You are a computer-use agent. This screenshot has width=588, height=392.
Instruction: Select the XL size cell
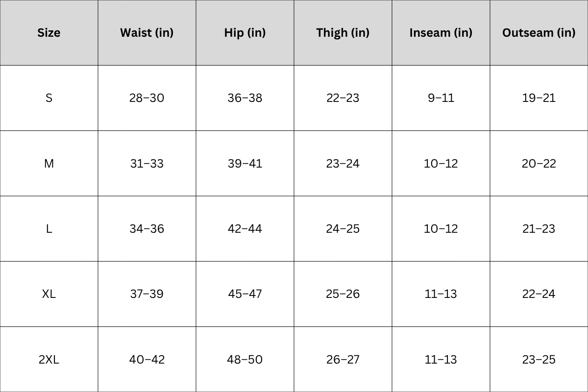[49, 294]
